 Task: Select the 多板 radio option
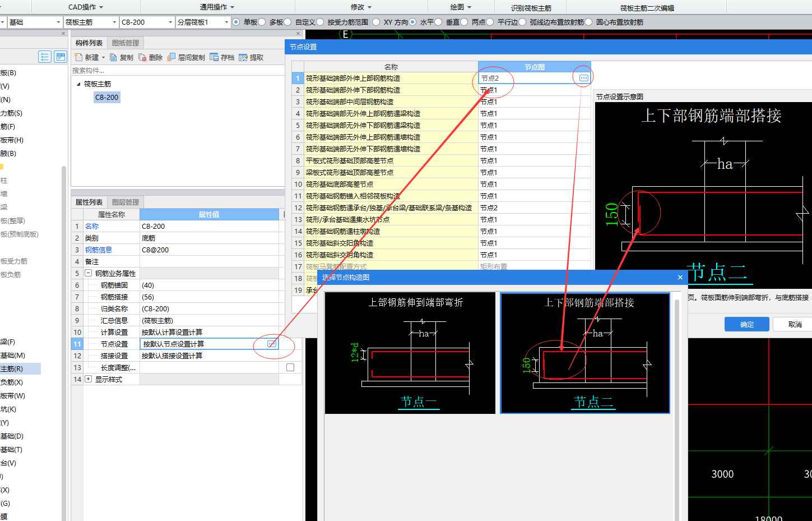point(262,22)
